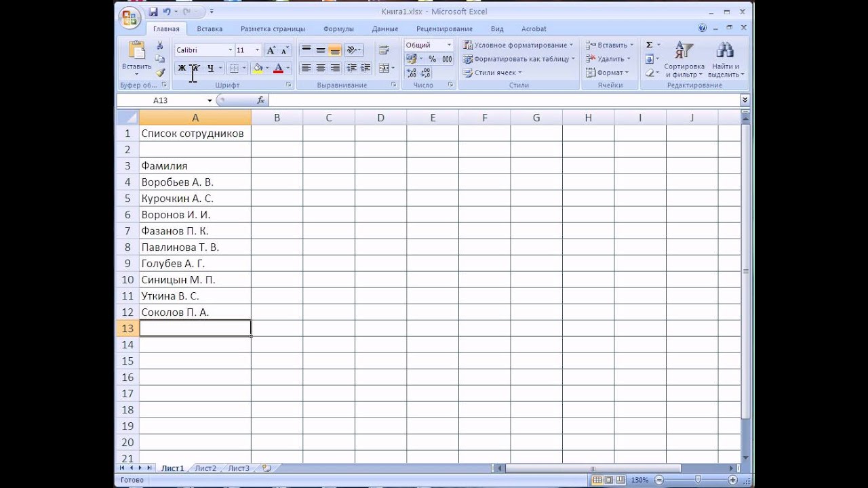868x488 pixels.
Task: Click the decrease indent icon
Action: pyautogui.click(x=351, y=68)
